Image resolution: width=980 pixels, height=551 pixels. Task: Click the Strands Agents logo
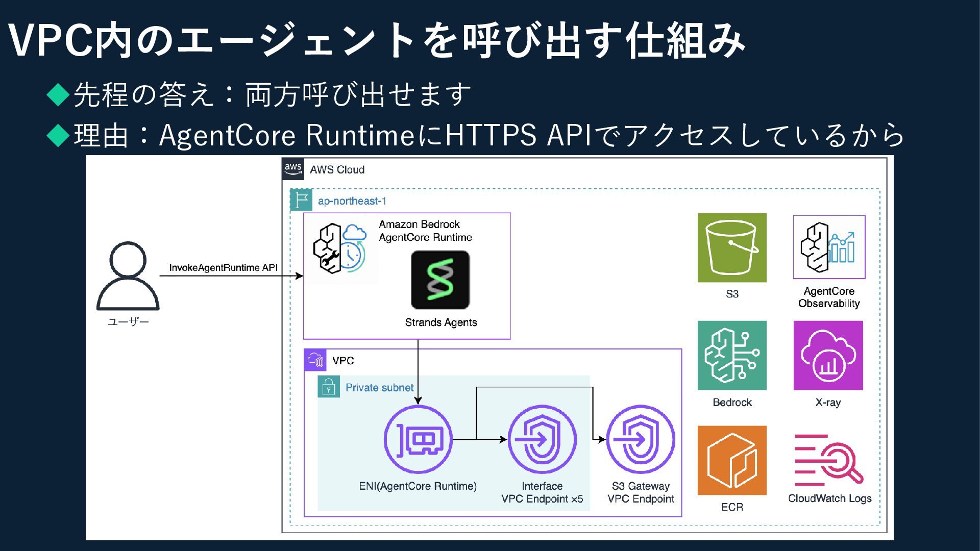[440, 280]
